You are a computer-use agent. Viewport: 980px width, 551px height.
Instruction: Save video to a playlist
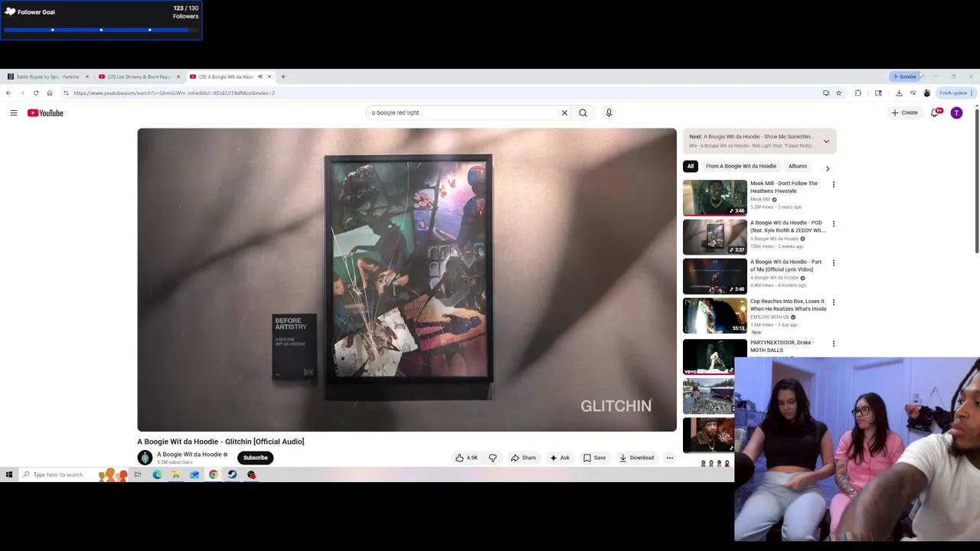click(594, 458)
